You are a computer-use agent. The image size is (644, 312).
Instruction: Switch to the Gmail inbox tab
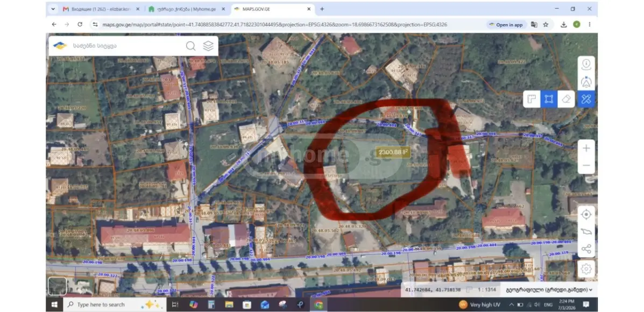(x=100, y=9)
